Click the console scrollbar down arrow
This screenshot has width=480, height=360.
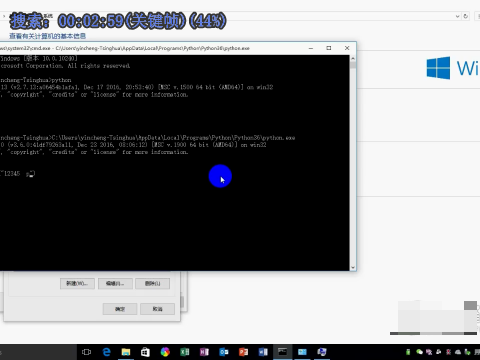point(353,267)
